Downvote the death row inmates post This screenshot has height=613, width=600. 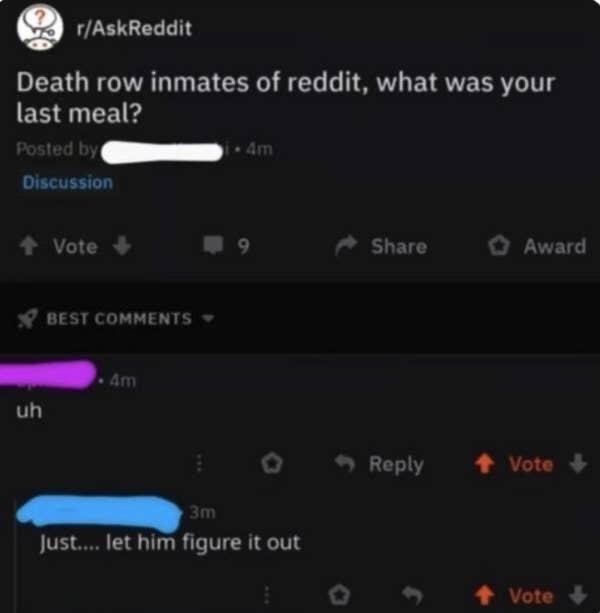(123, 246)
